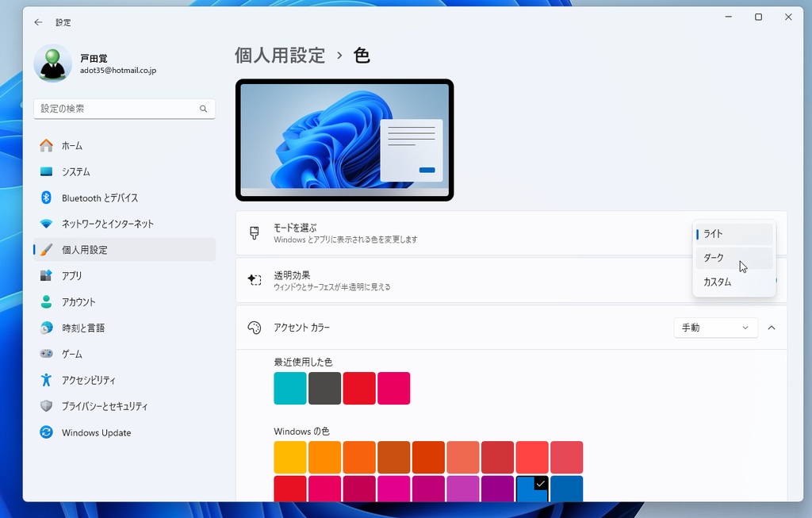Screen dimensions: 812x518
Task: Open ホーム via its house icon
Action: [46, 145]
